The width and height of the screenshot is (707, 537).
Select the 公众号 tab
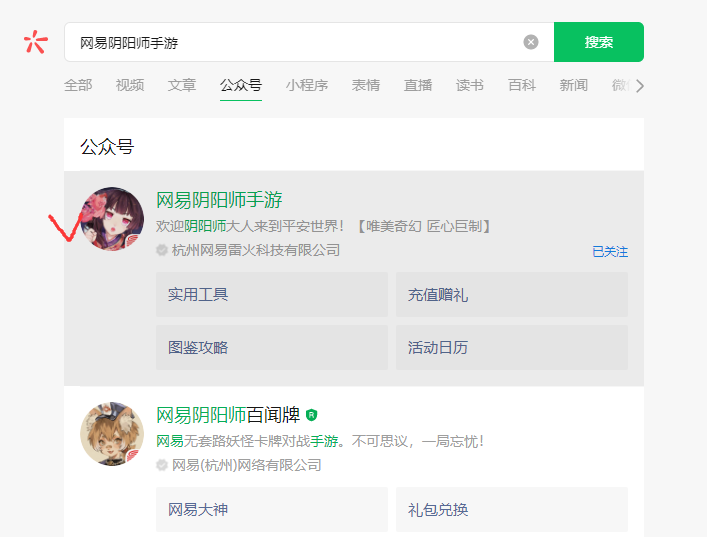point(241,85)
